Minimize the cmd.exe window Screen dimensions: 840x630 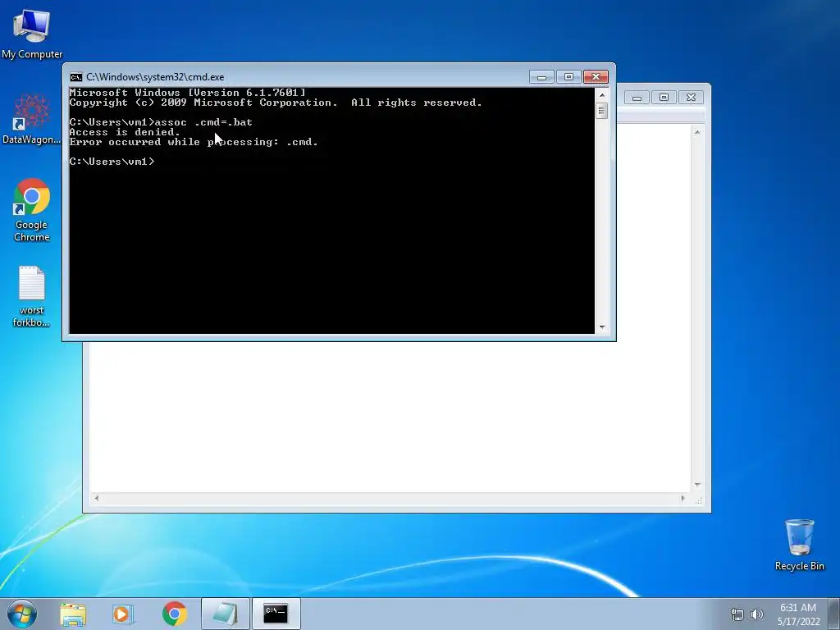[x=541, y=77]
